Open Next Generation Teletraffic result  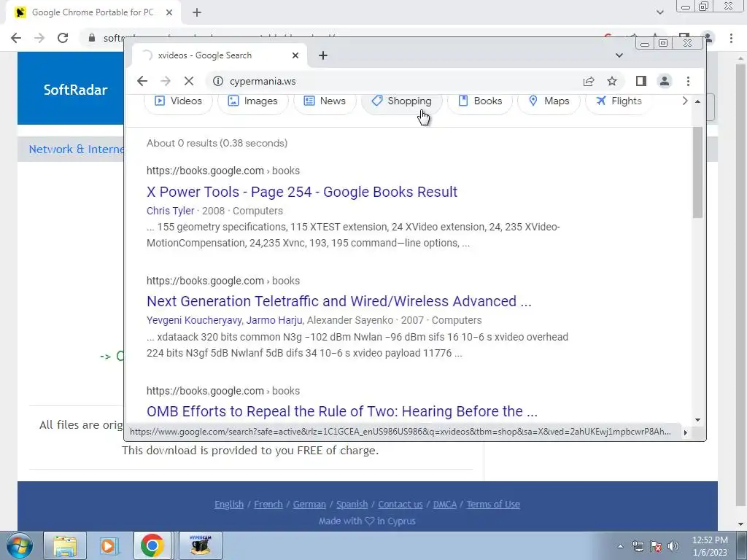(338, 301)
